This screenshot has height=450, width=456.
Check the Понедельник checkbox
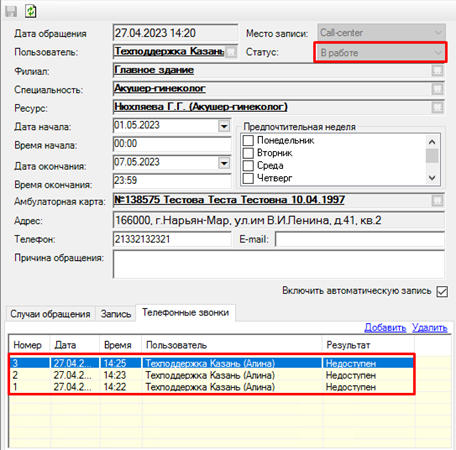pyautogui.click(x=248, y=140)
